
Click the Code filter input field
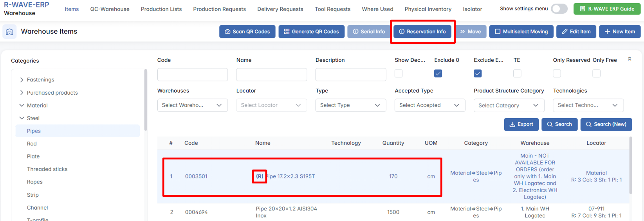coord(192,75)
